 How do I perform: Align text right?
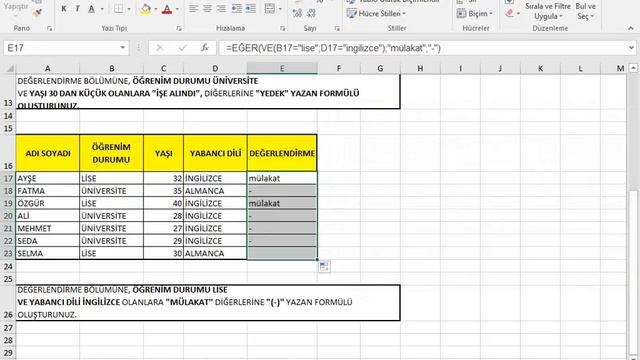222,9
